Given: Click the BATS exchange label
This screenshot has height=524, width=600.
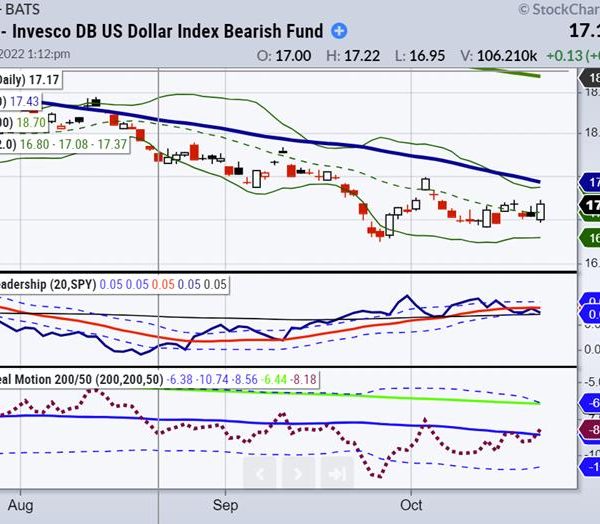Looking at the screenshot, I should coord(23,9).
